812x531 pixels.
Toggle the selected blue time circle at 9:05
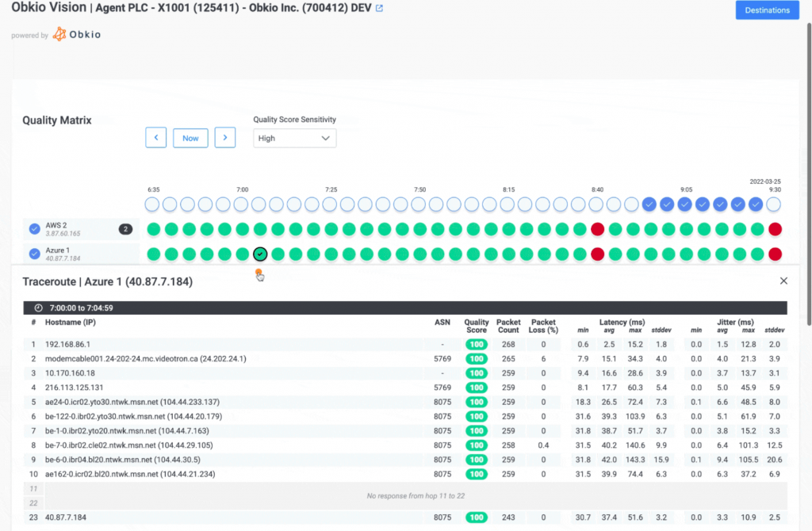684,204
